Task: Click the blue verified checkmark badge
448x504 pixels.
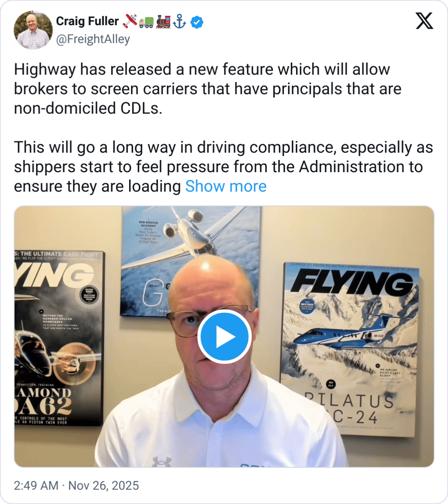Action: pos(197,22)
